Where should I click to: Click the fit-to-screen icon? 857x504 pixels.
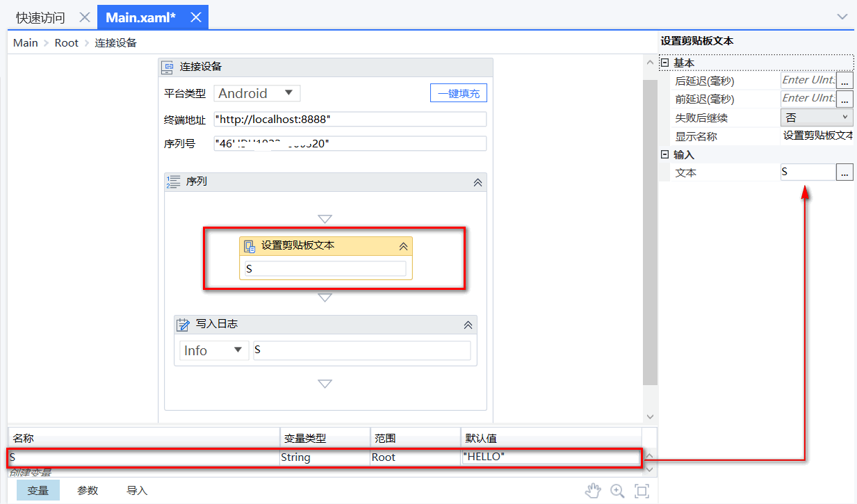pos(642,491)
